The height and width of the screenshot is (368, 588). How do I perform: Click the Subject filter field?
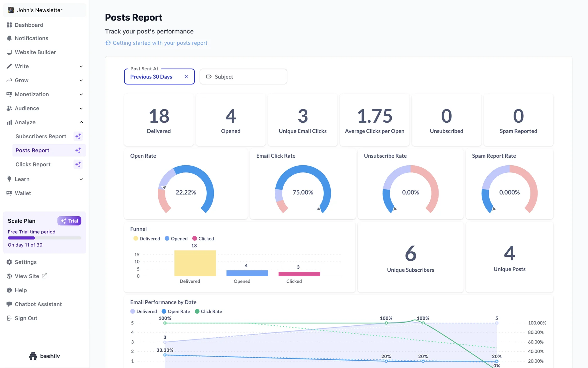tap(243, 77)
